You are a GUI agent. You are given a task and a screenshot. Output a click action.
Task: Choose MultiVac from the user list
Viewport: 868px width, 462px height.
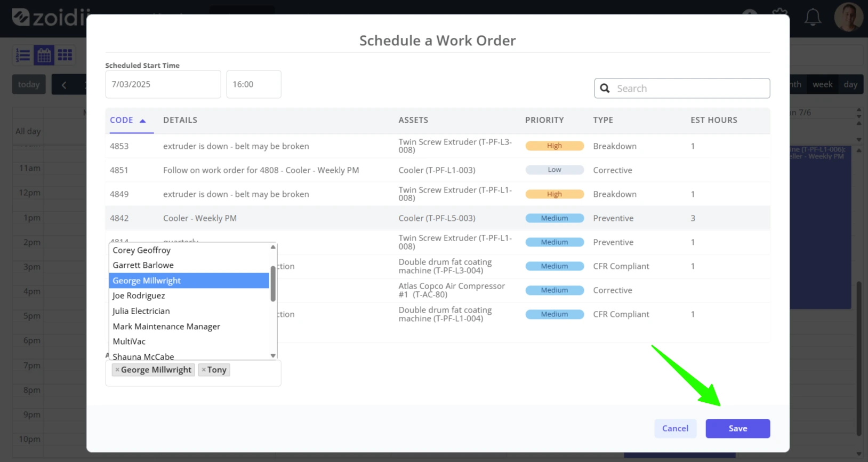coord(189,341)
